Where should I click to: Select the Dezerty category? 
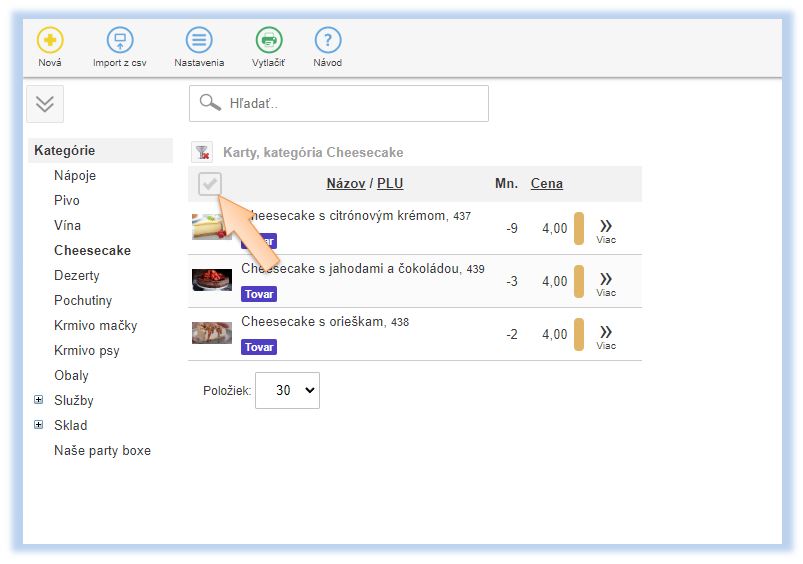pos(77,276)
